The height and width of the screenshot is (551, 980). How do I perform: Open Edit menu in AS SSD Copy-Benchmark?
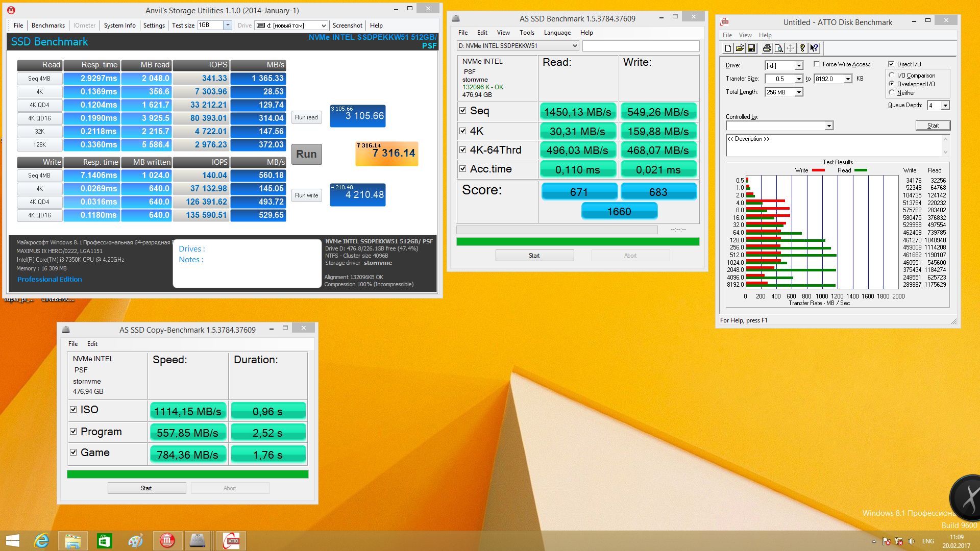click(x=92, y=344)
